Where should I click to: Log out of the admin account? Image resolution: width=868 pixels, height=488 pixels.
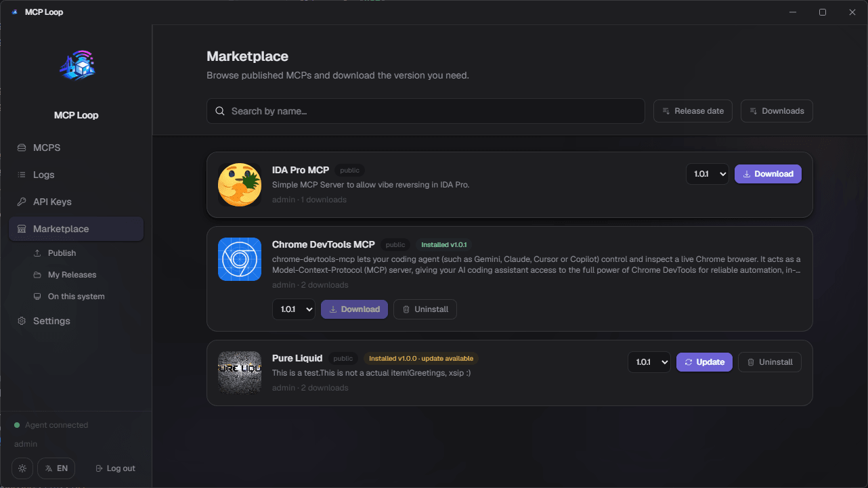(x=115, y=468)
